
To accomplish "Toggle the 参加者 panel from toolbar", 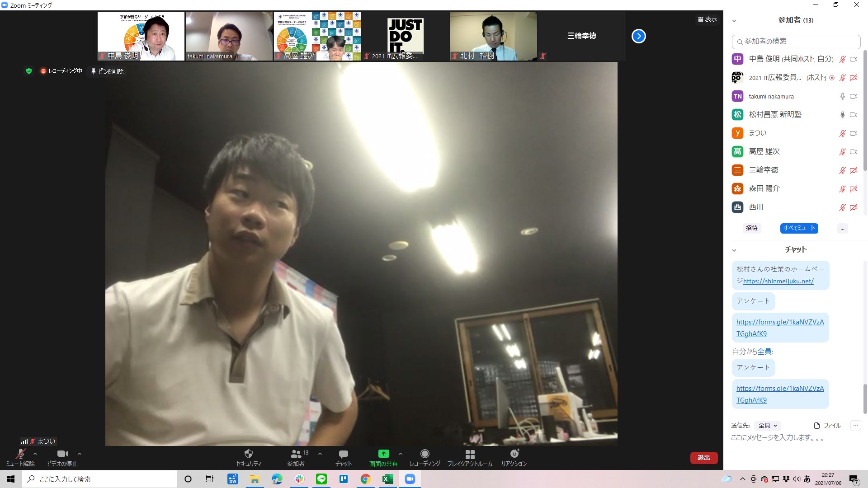I will tap(296, 457).
